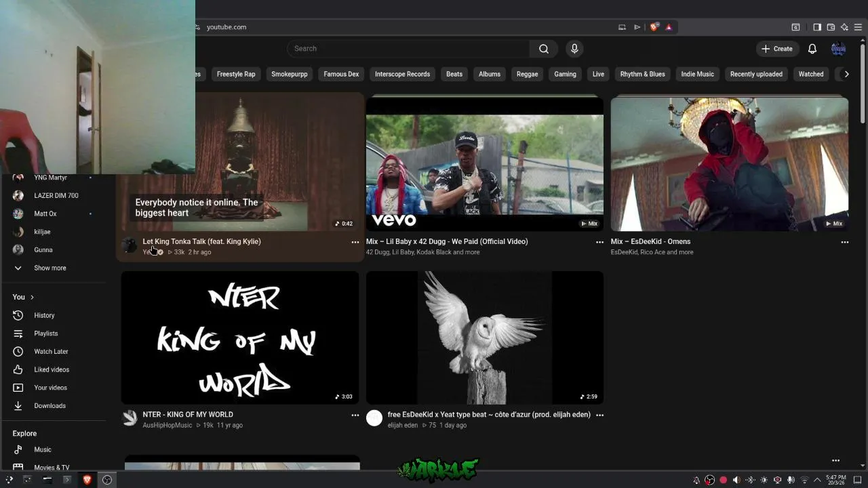
Task: Select the Freestyle Rap chip
Action: (236, 74)
